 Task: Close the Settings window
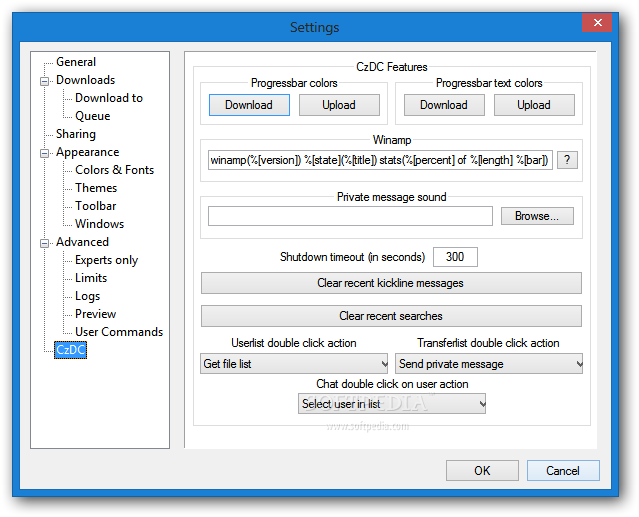597,23
